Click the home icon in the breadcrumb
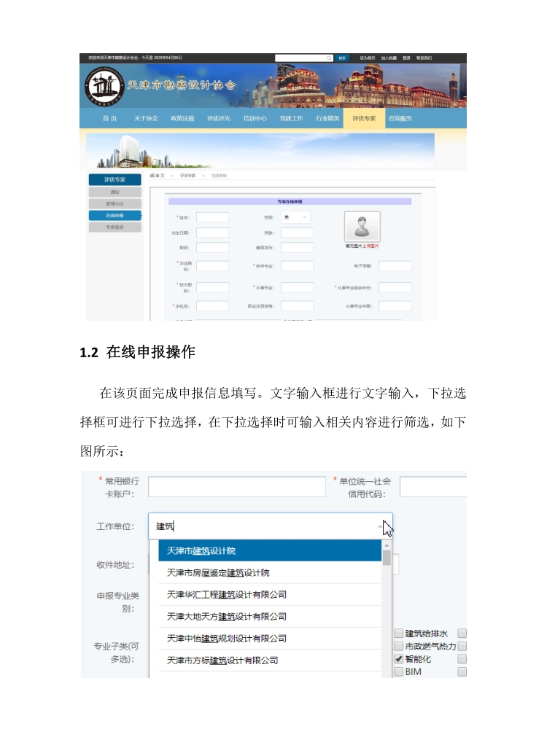Screen dimensions: 547x756 pyautogui.click(x=152, y=176)
